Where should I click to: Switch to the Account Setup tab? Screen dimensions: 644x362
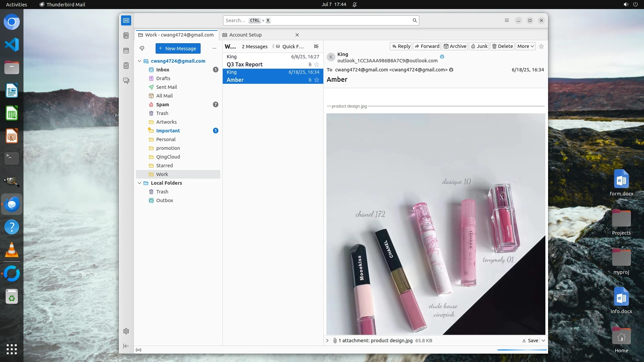246,35
